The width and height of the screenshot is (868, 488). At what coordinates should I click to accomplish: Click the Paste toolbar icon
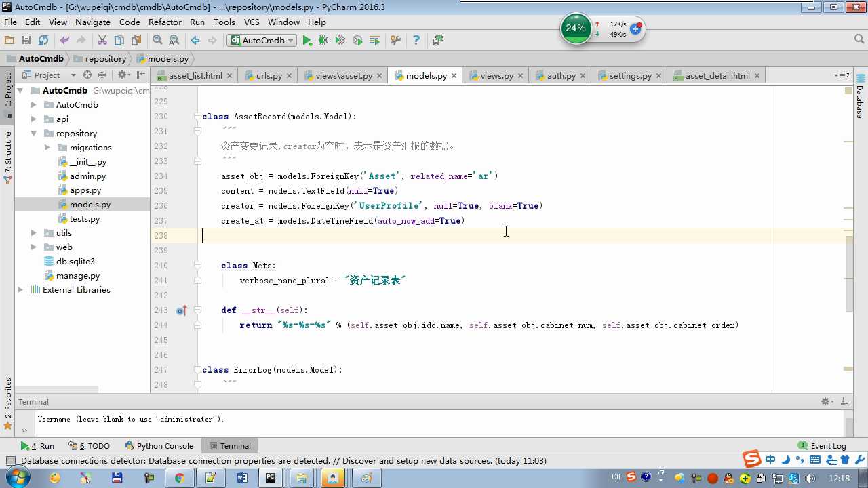click(136, 41)
